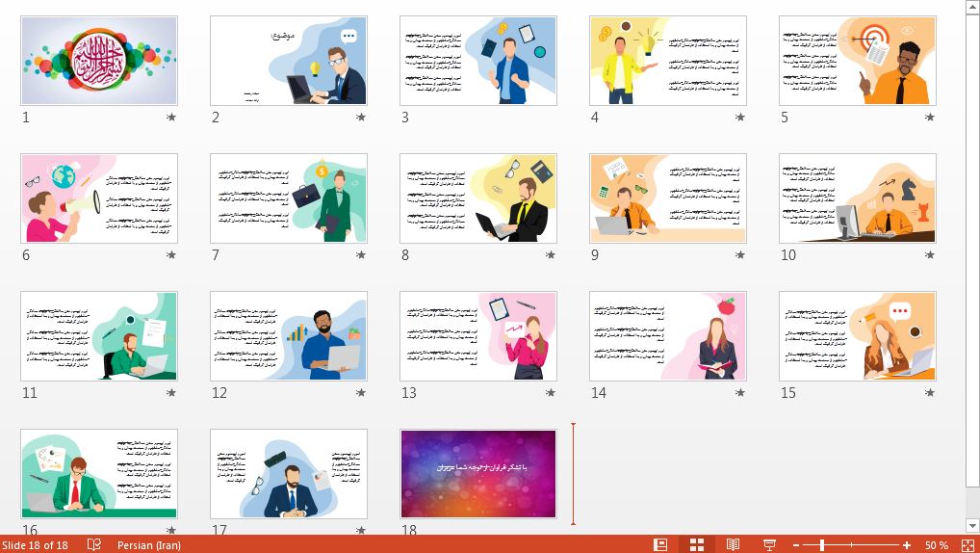Select the Slide Sorter view icon
The image size is (980, 553).
tap(697, 544)
